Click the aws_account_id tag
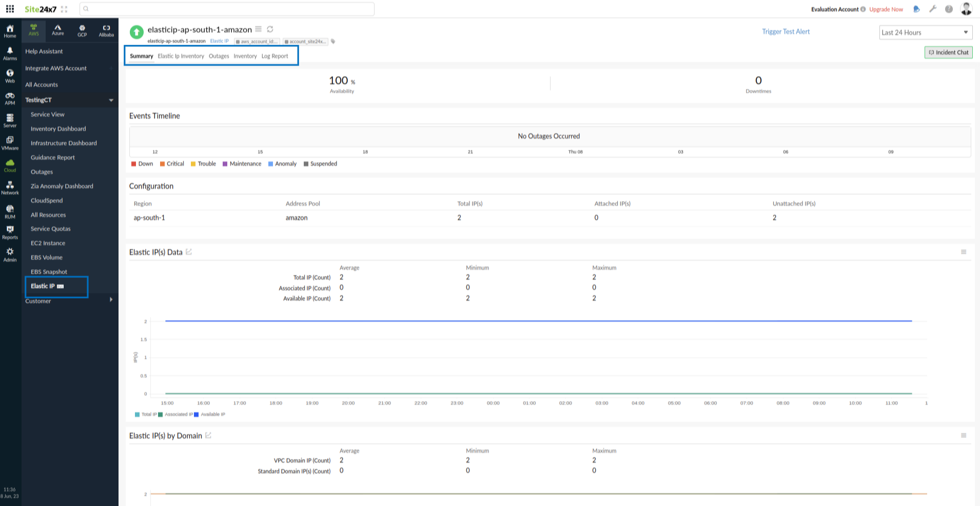The height and width of the screenshot is (506, 980). click(x=257, y=42)
